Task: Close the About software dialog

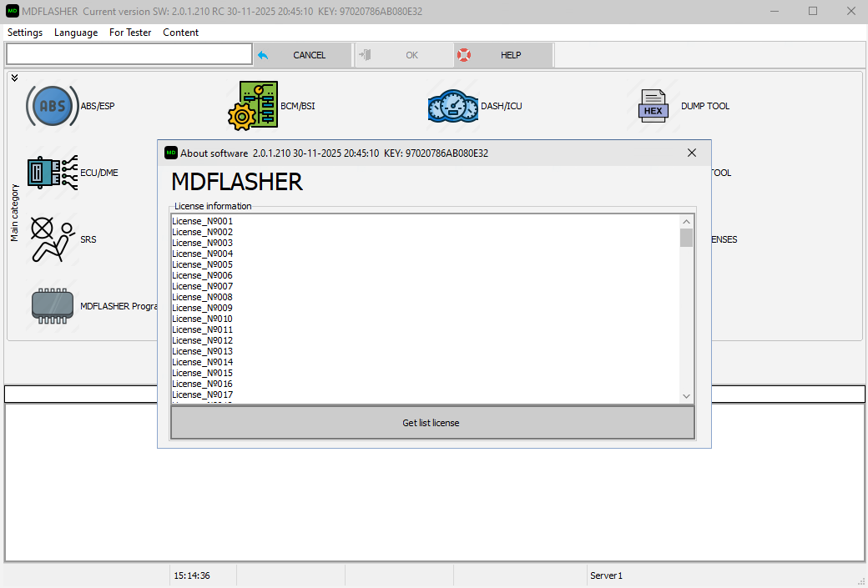Action: click(691, 153)
